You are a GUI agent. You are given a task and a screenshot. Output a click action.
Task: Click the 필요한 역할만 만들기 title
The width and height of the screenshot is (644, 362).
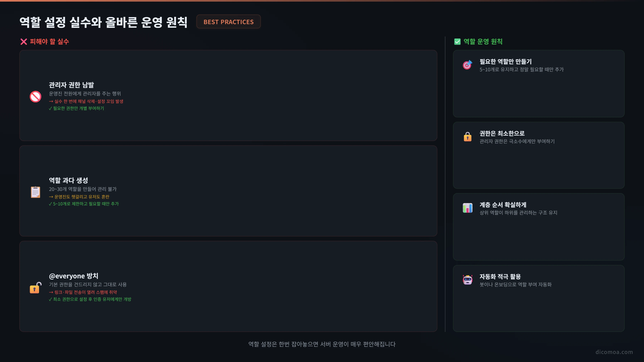click(506, 61)
